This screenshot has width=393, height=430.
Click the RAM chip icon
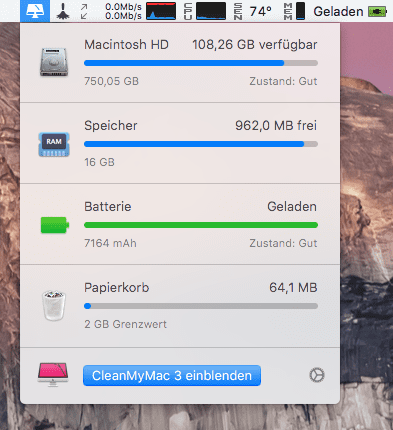54,144
